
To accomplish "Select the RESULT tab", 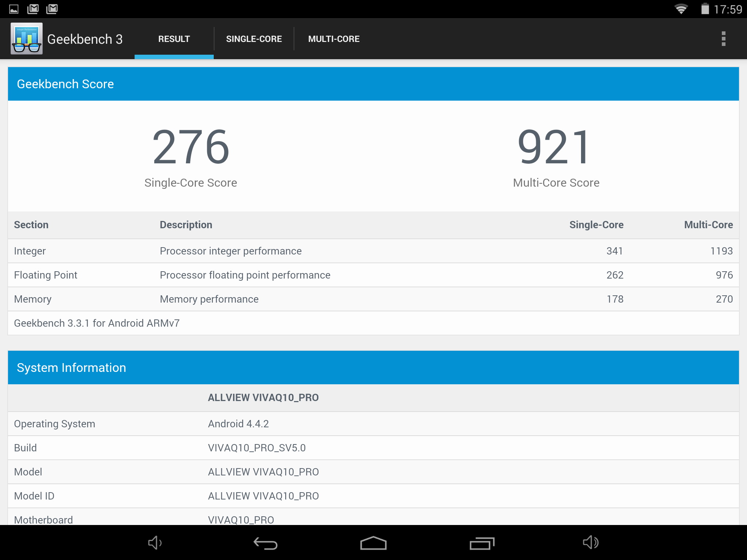I will [174, 39].
